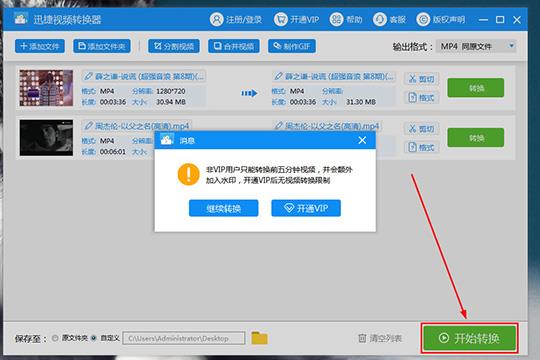Screen dimensions: 540x360
Task: Click 开始转换 button
Action: click(469, 338)
